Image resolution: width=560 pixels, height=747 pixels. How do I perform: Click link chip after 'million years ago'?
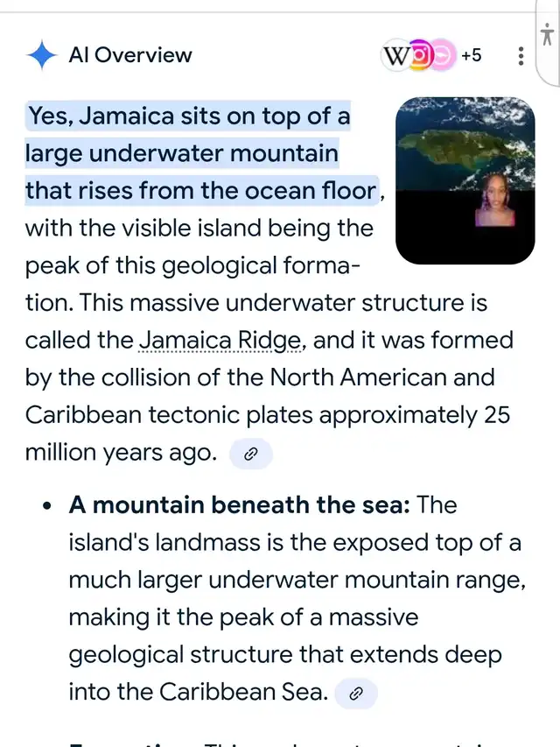tap(251, 454)
